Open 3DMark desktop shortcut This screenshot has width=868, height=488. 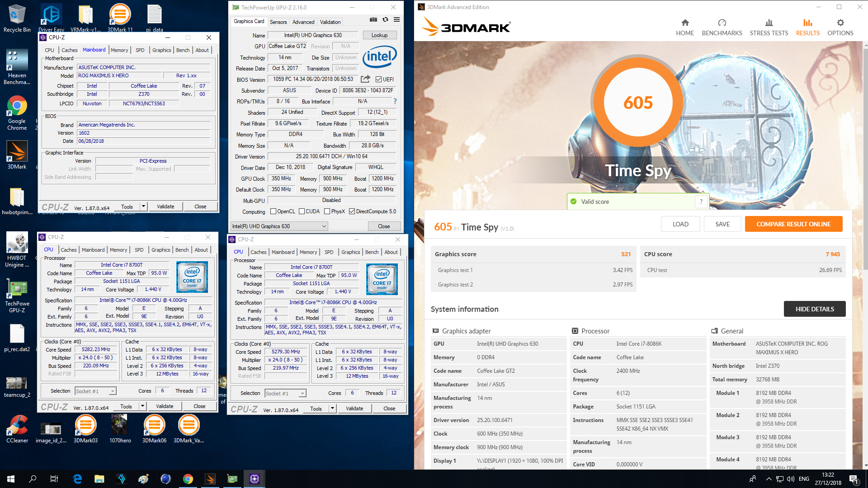(17, 155)
